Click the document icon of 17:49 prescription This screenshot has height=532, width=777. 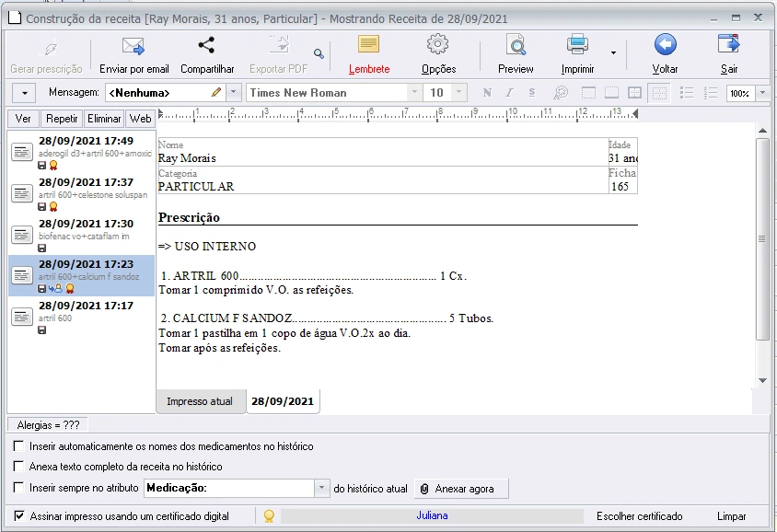(22, 152)
